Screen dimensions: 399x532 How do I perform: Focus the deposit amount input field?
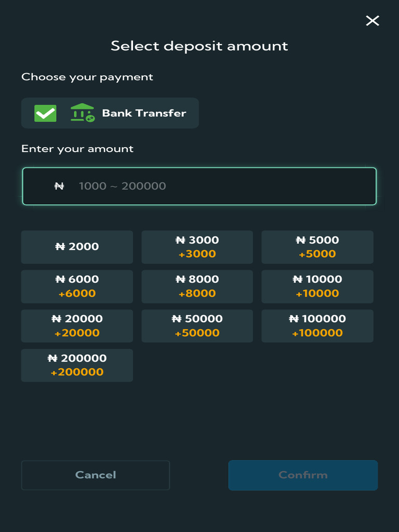[x=218, y=186]
